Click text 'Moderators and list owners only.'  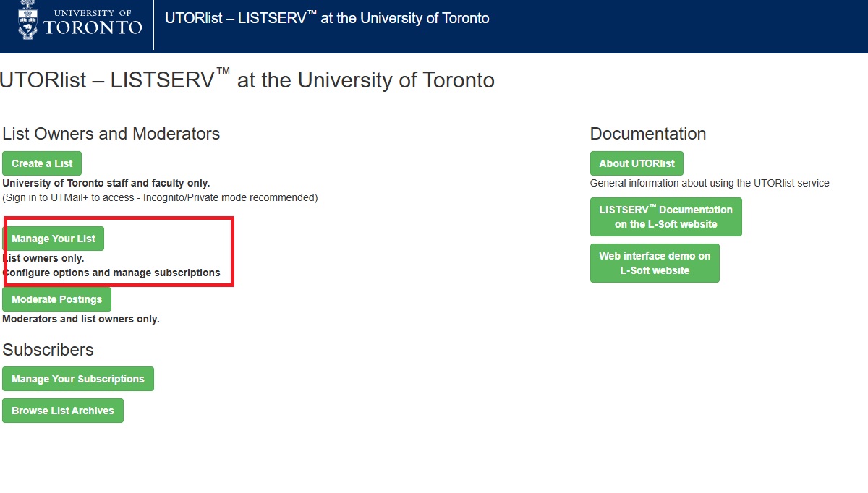tap(81, 319)
